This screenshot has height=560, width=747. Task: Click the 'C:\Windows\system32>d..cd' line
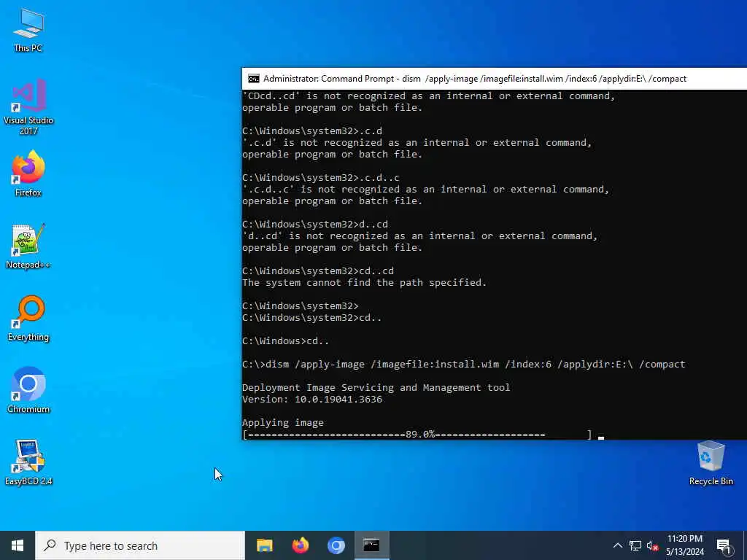point(315,225)
